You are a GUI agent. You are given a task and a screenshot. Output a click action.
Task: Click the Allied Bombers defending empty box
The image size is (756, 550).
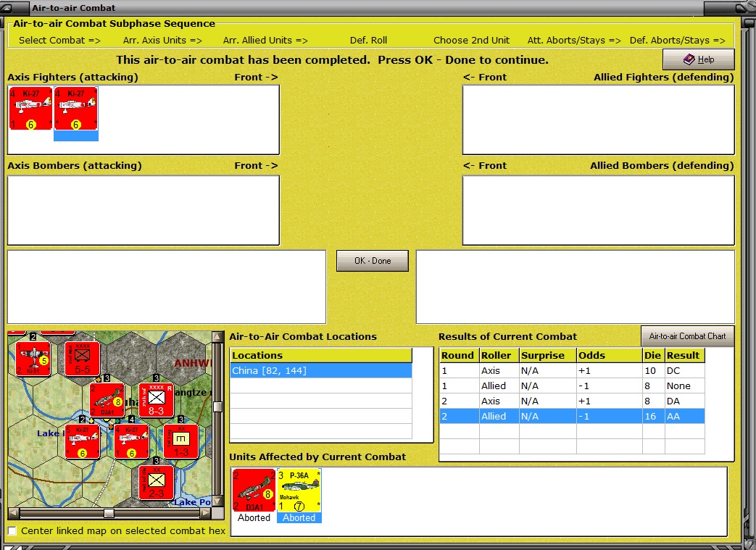pos(598,210)
